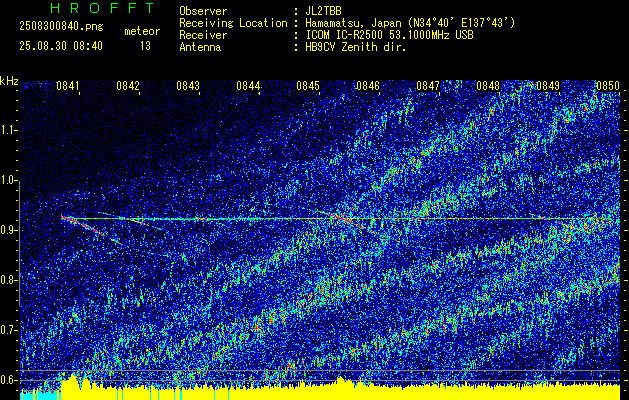Click the HROFFT title text
The width and height of the screenshot is (629, 400).
click(x=102, y=8)
